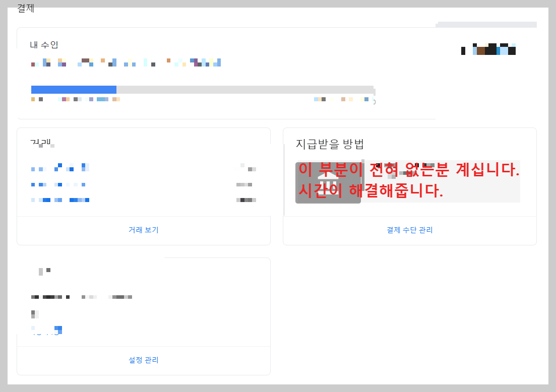Click the darkest bottom transaction amount value

coord(247,200)
